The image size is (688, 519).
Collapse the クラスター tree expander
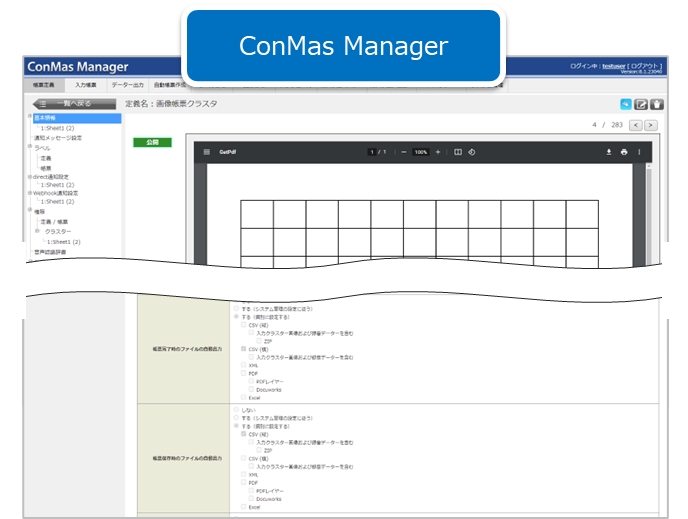point(37,231)
